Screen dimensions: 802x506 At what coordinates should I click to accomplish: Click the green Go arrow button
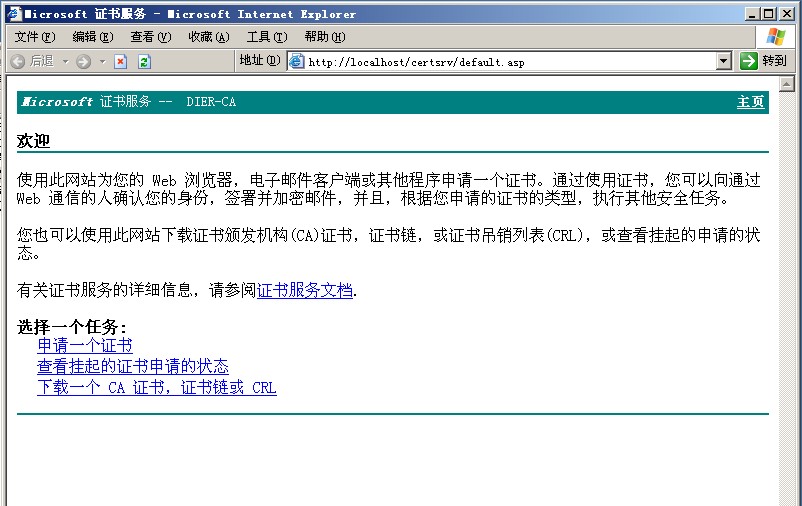tap(749, 61)
